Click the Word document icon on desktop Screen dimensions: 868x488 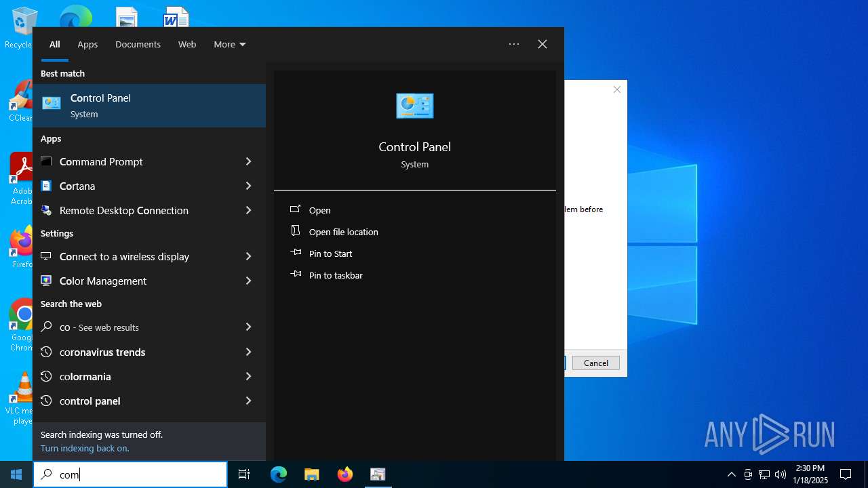point(176,17)
